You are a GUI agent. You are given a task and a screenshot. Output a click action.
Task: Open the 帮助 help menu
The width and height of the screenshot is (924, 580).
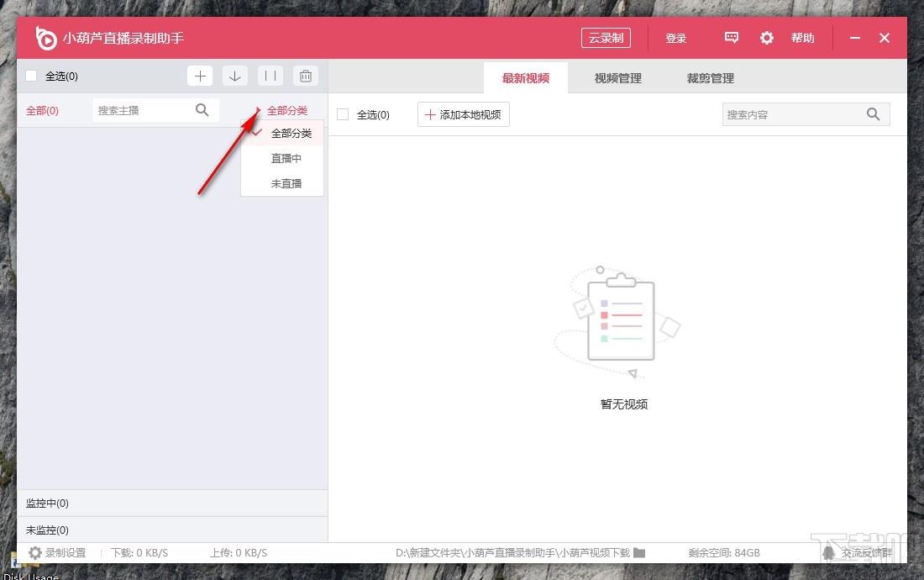[802, 38]
